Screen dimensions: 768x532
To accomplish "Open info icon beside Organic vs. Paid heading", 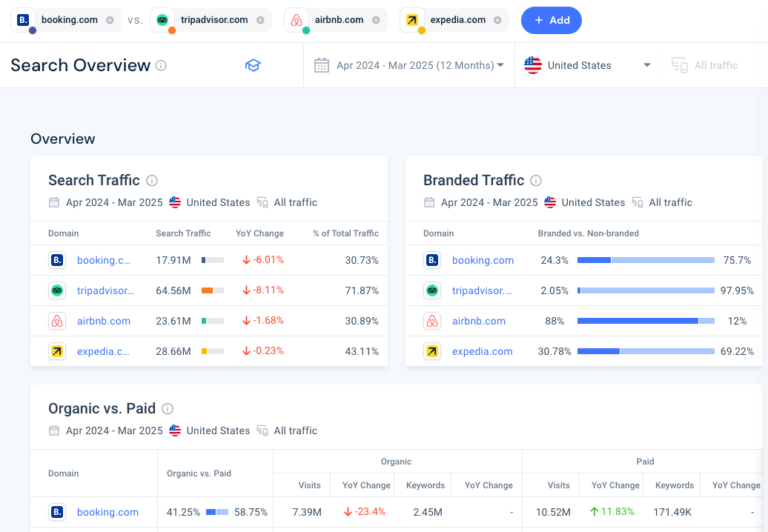I will (x=168, y=409).
